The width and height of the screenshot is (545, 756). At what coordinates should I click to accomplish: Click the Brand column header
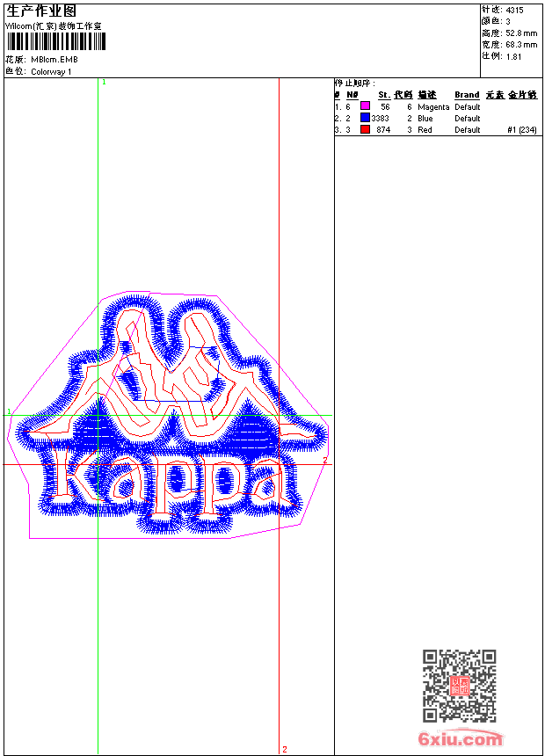click(467, 95)
